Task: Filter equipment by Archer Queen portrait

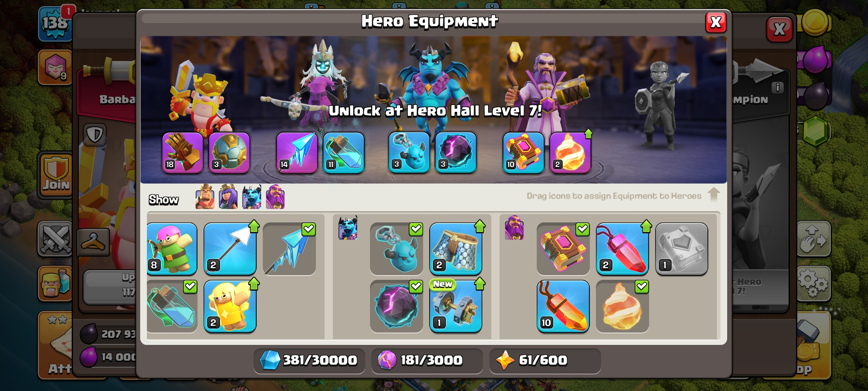Action: [228, 197]
